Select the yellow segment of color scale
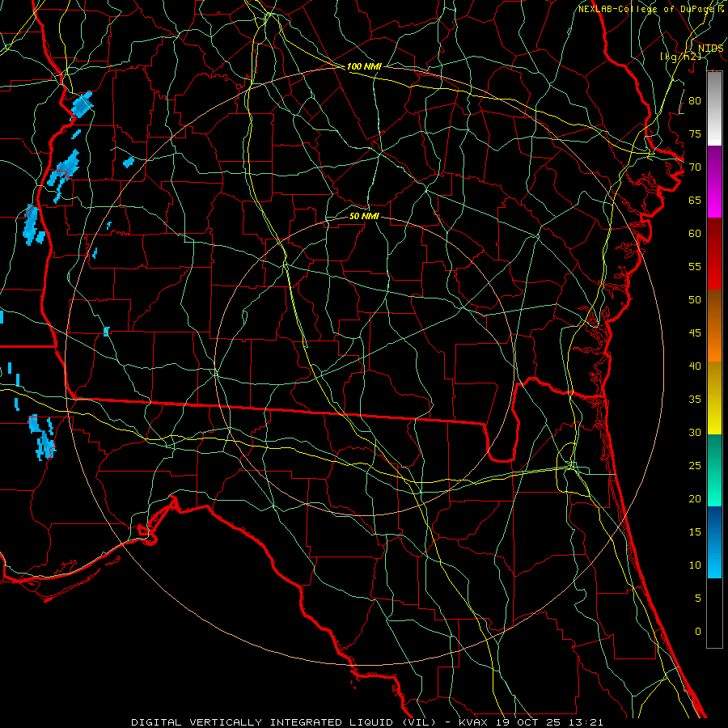The image size is (728, 728). click(714, 398)
